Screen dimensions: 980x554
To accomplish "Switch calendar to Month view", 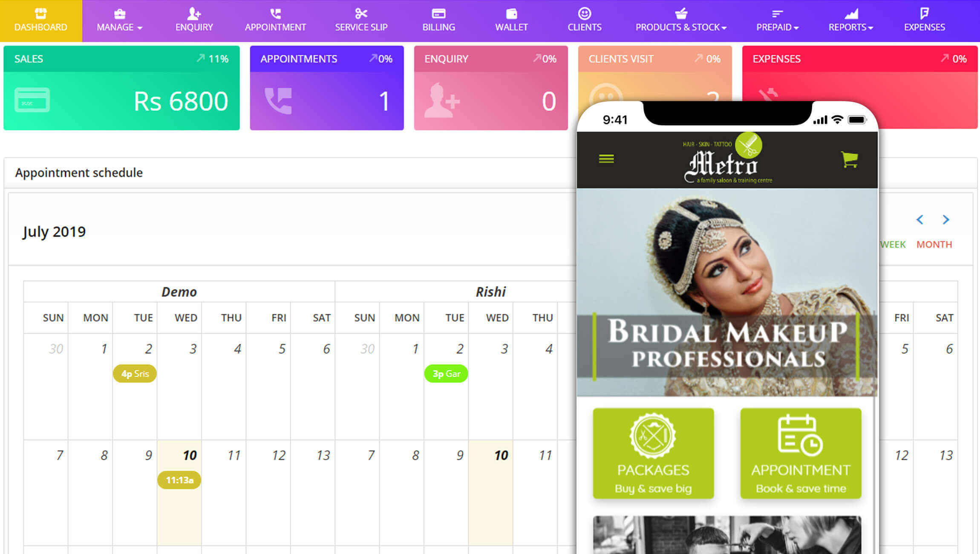I will point(934,245).
